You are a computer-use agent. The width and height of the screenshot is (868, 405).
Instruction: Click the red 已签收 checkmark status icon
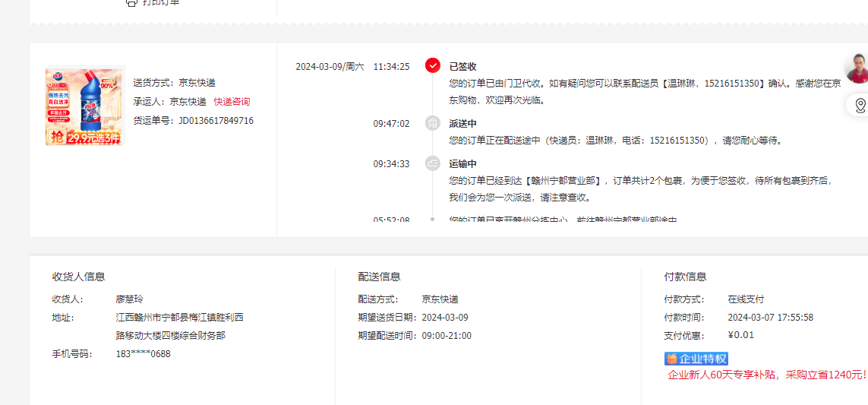[x=432, y=65]
